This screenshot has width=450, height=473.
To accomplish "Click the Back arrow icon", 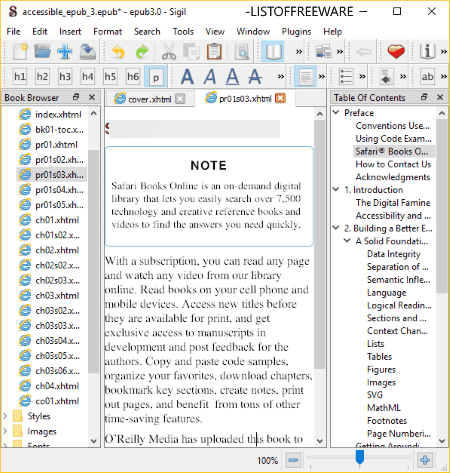I will (x=364, y=52).
